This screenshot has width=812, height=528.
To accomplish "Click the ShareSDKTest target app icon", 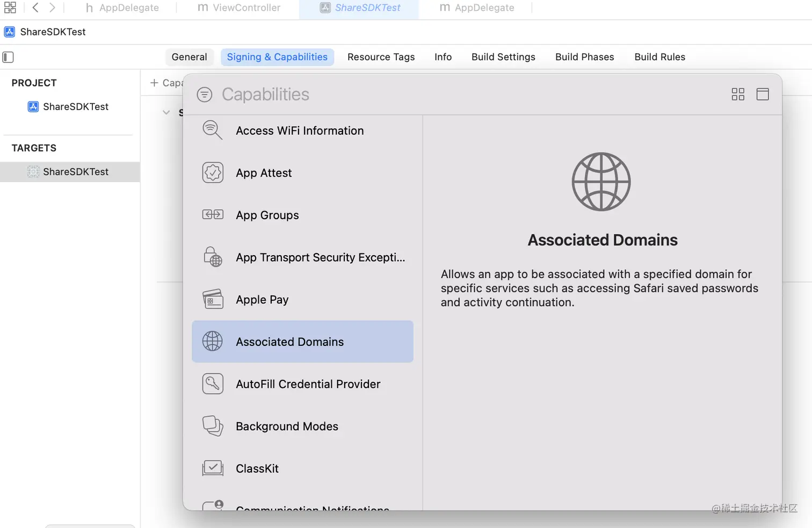I will coord(33,172).
